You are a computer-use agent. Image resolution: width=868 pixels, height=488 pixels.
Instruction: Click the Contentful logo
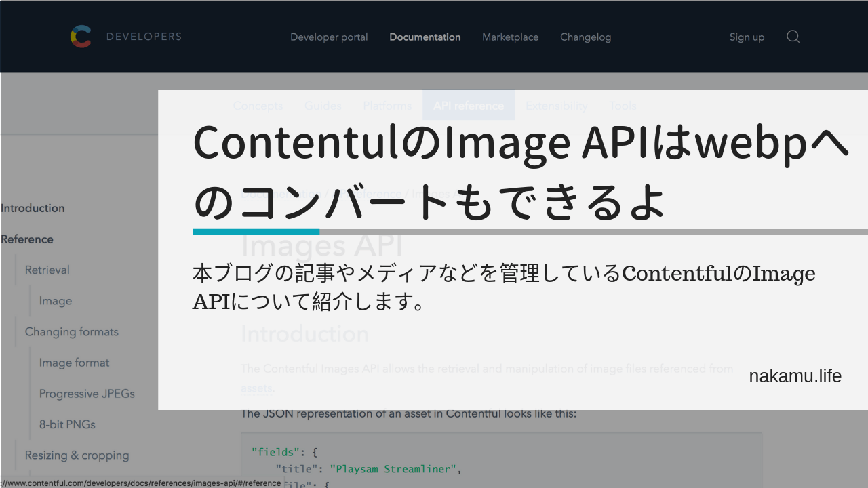(81, 37)
